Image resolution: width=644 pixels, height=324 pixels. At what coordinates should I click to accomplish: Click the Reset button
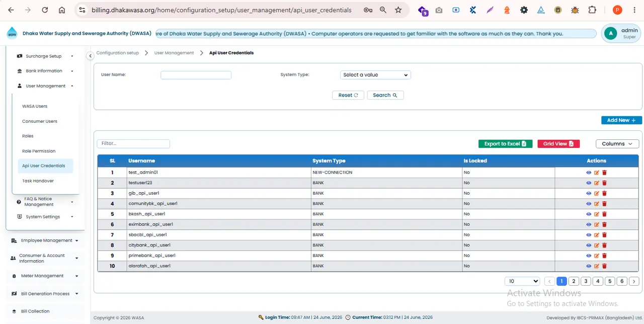(348, 95)
